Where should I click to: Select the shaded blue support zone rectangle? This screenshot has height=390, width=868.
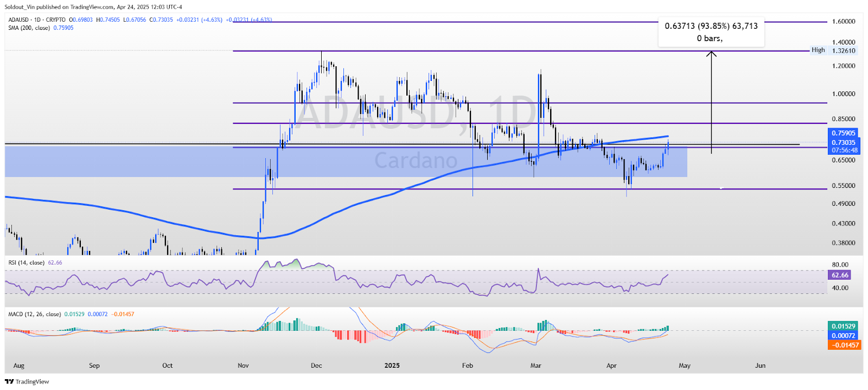[x=346, y=161]
